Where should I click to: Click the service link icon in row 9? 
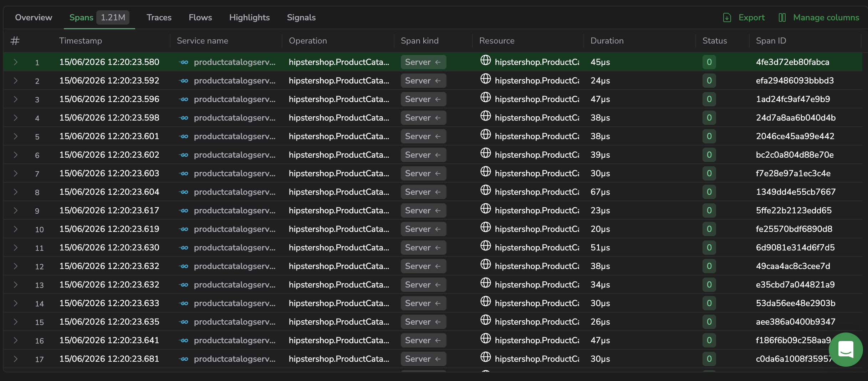[x=184, y=211]
